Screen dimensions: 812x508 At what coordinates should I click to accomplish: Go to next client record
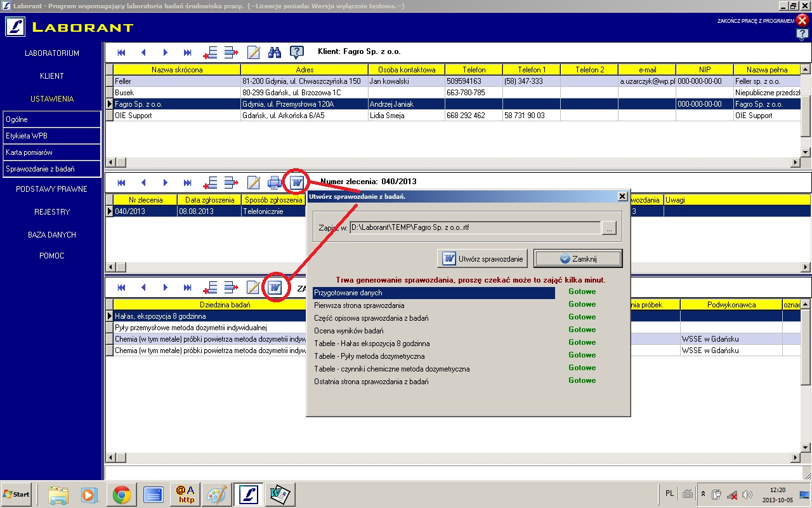tap(166, 52)
